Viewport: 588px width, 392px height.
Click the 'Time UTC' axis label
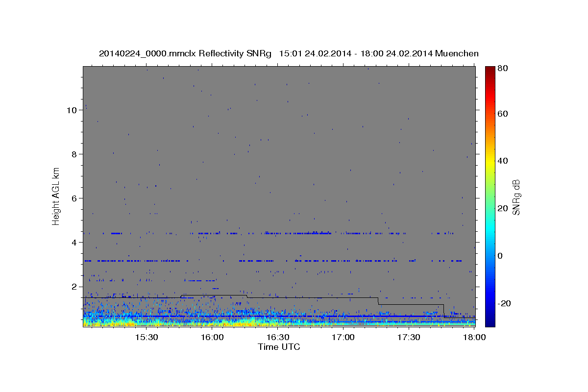pos(279,347)
